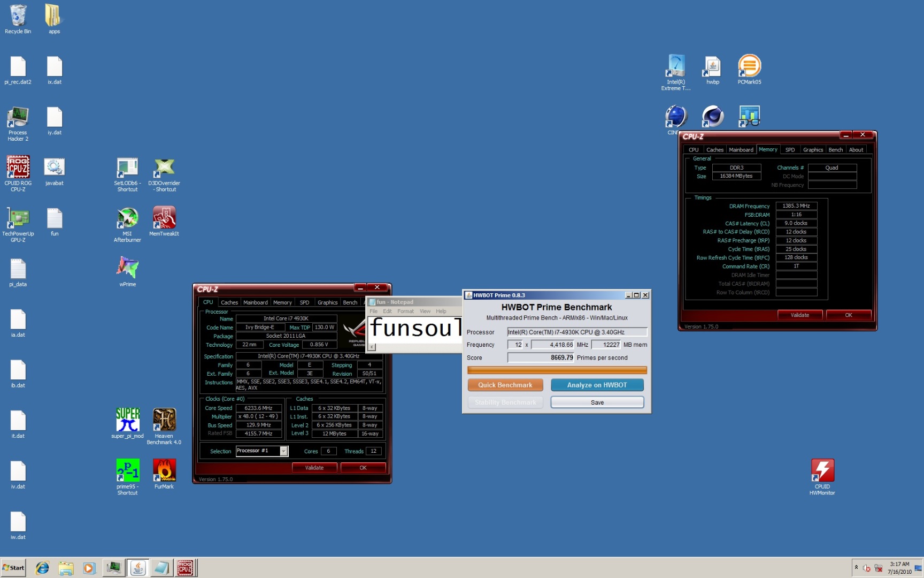
Task: Click the 0.856 V Core Voltage value
Action: click(x=319, y=345)
